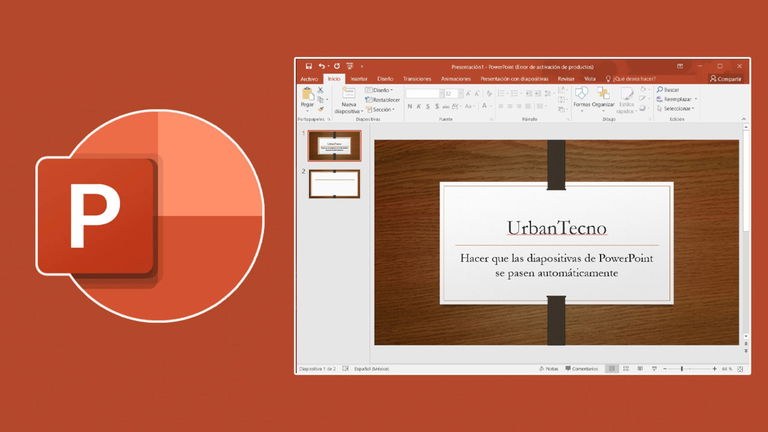Select slide 2 thumbnail
The image size is (768, 432).
pyautogui.click(x=334, y=183)
